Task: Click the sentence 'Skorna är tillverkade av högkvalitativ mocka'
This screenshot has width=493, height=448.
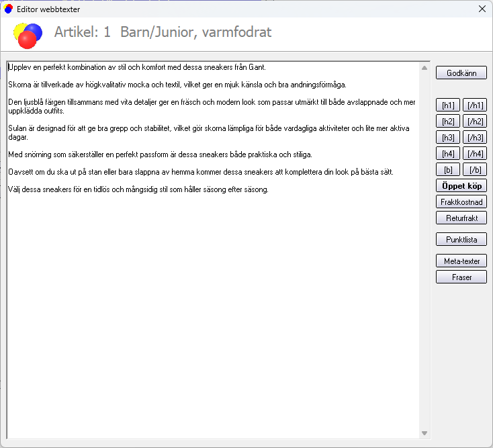Action: pyautogui.click(x=177, y=85)
